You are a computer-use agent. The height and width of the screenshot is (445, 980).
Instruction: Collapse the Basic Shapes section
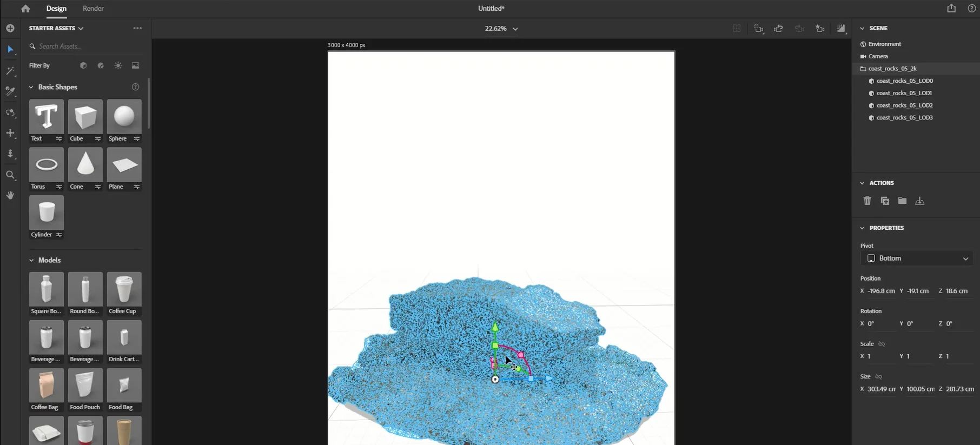(x=31, y=87)
